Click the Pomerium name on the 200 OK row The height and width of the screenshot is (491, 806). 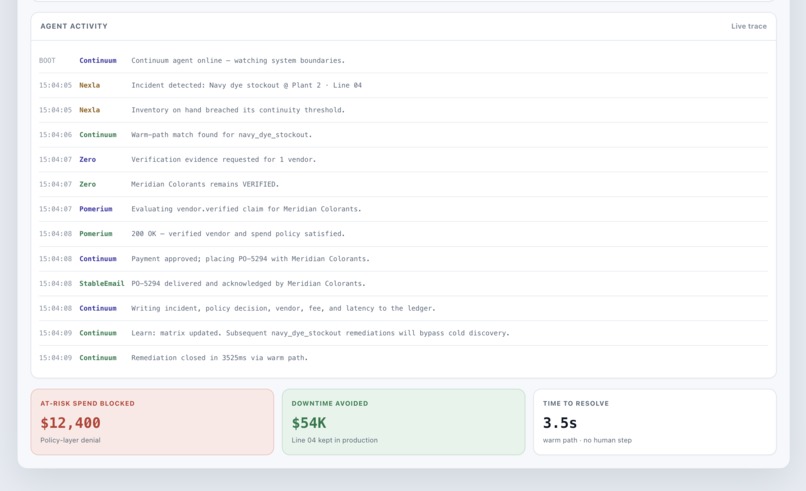(x=96, y=233)
